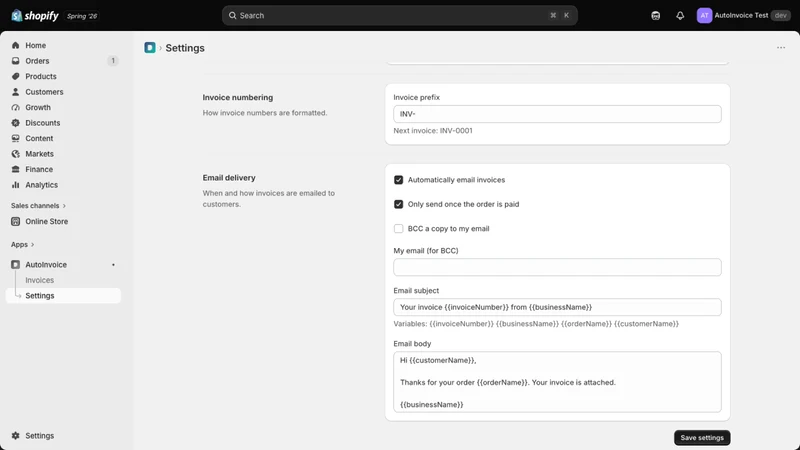Click the Save settings button
The image size is (800, 450).
(702, 438)
